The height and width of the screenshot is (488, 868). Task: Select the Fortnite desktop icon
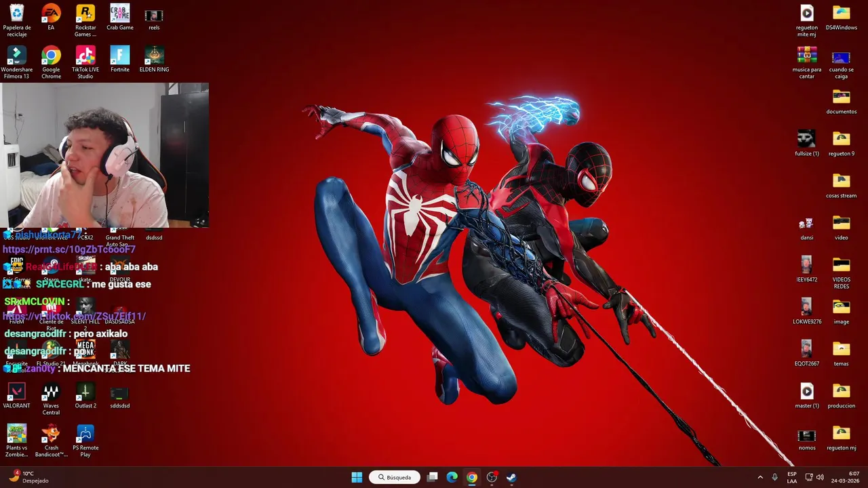pos(120,60)
